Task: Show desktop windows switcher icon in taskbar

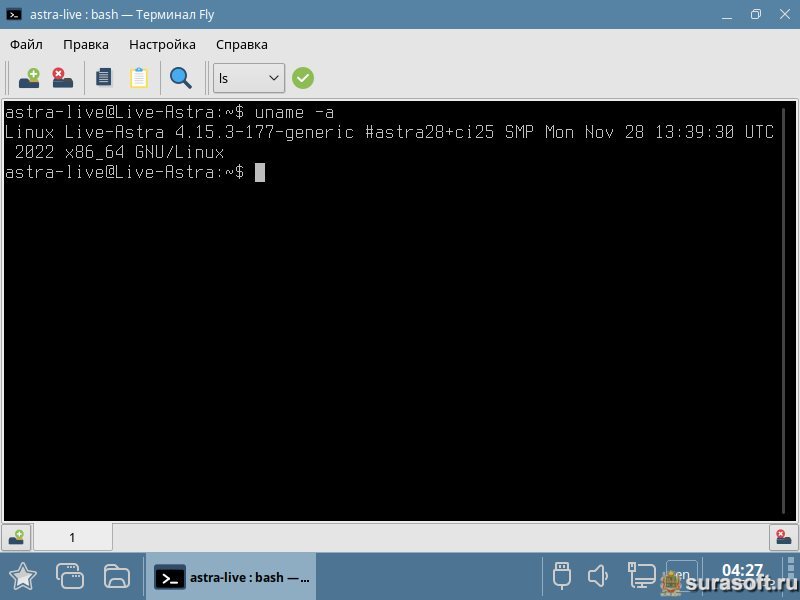Action: click(70, 577)
